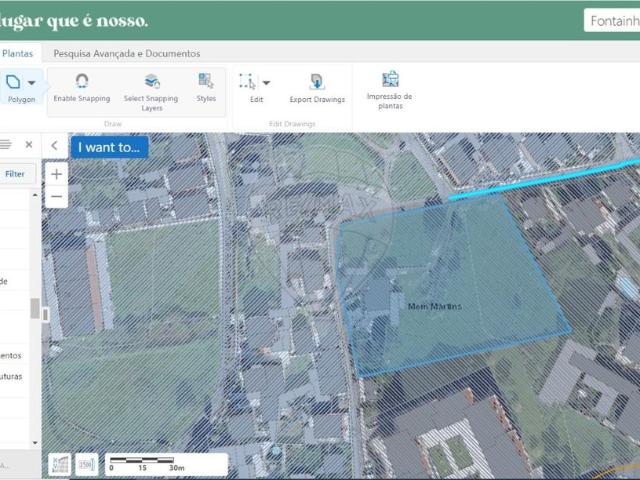This screenshot has height=480, width=640.
Task: Expand the Edit tool dropdown arrow
Action: click(266, 83)
